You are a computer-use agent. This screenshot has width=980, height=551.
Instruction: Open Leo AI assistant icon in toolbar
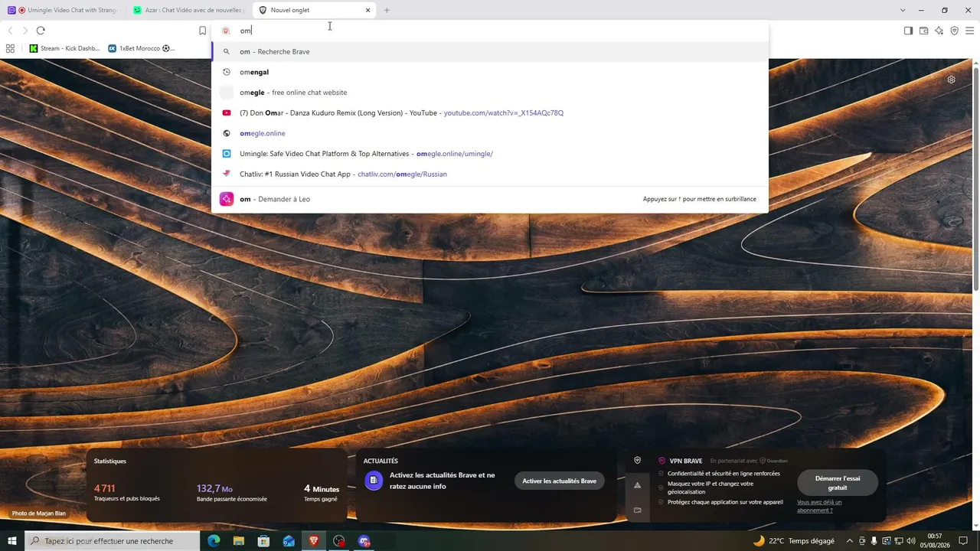939,31
